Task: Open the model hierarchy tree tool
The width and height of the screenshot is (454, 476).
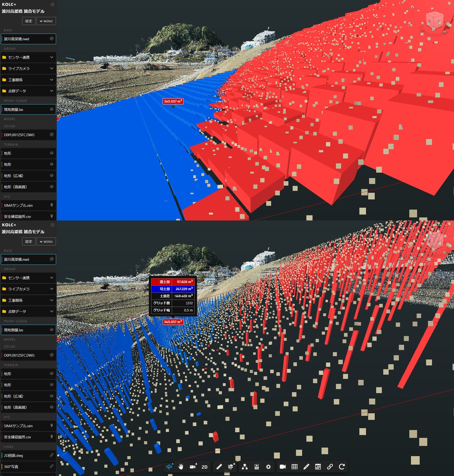Action: pos(245,466)
